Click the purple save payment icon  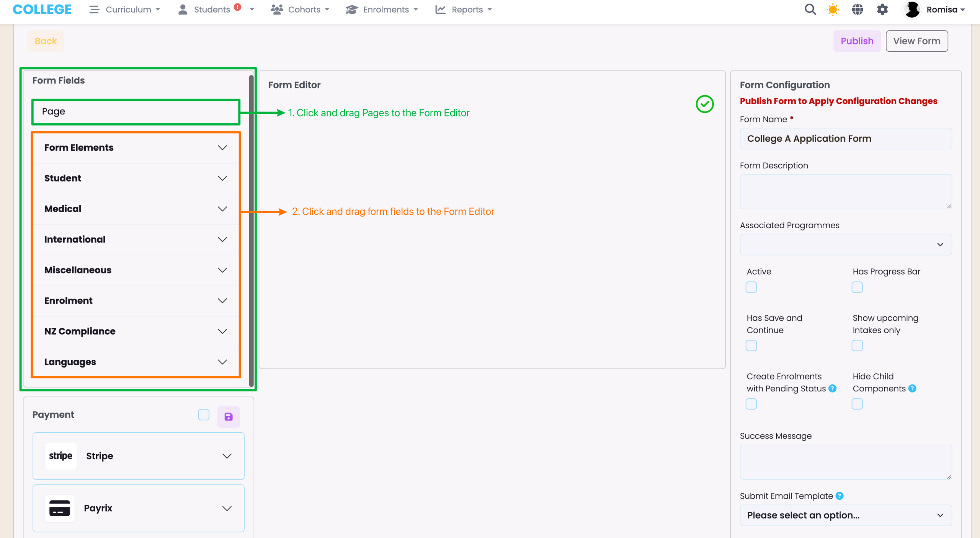[x=229, y=417]
